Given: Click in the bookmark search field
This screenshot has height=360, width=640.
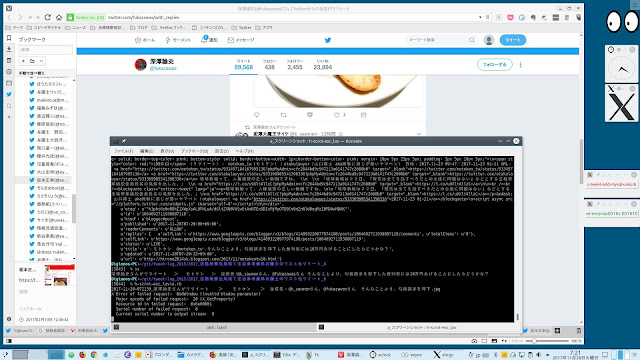Looking at the screenshot, I should tap(46, 49).
